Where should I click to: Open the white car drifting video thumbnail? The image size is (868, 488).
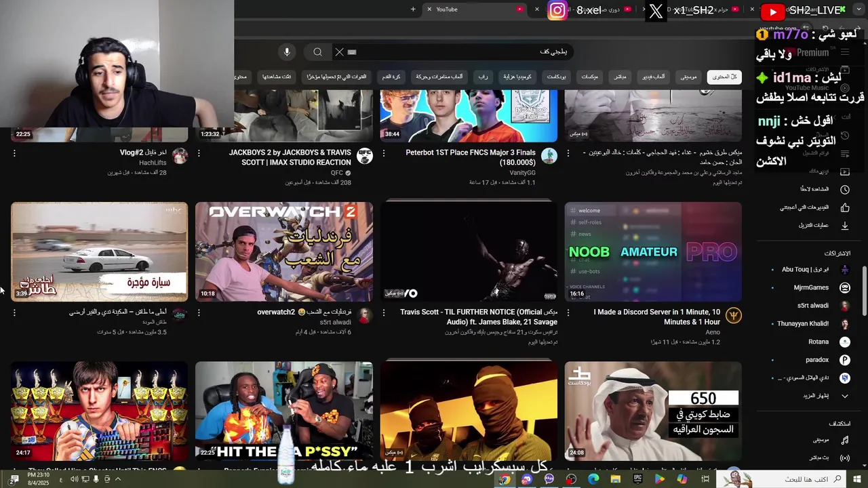(x=99, y=251)
